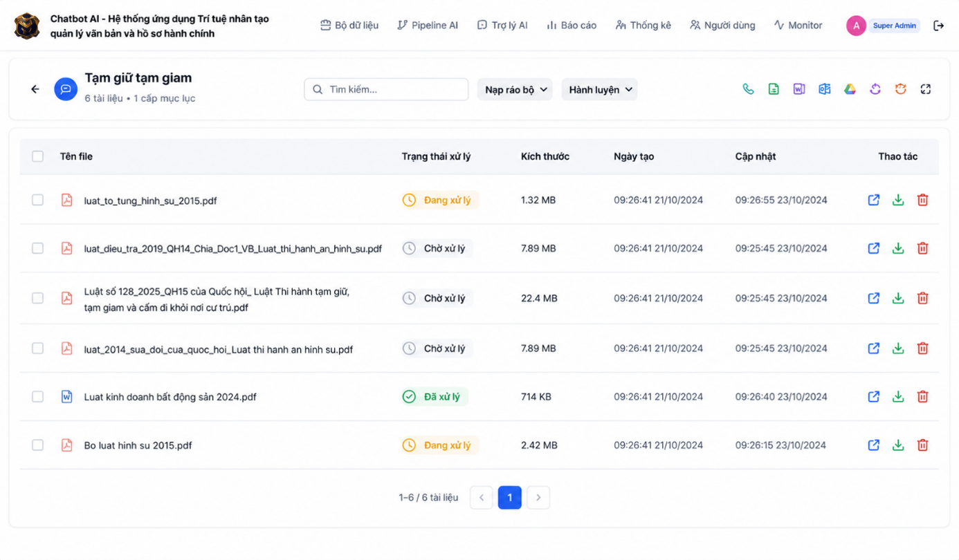Click the Chatbot AI logo
959x560 pixels.
(x=27, y=26)
